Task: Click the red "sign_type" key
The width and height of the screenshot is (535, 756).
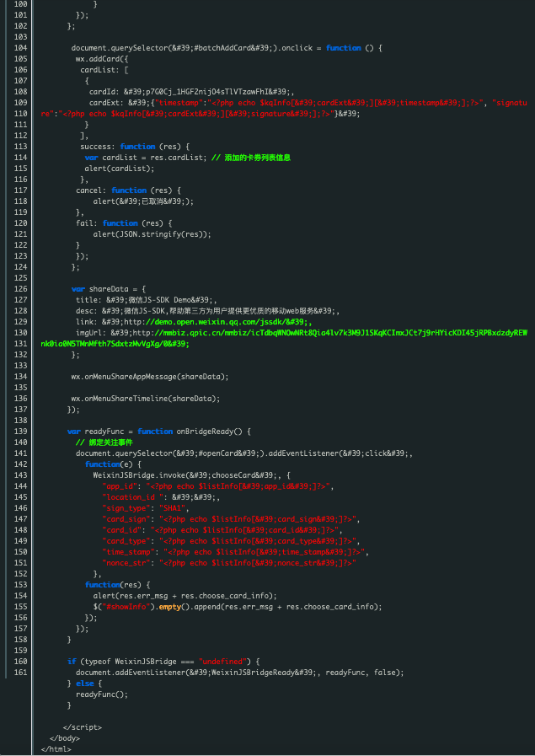Action: pyautogui.click(x=126, y=508)
